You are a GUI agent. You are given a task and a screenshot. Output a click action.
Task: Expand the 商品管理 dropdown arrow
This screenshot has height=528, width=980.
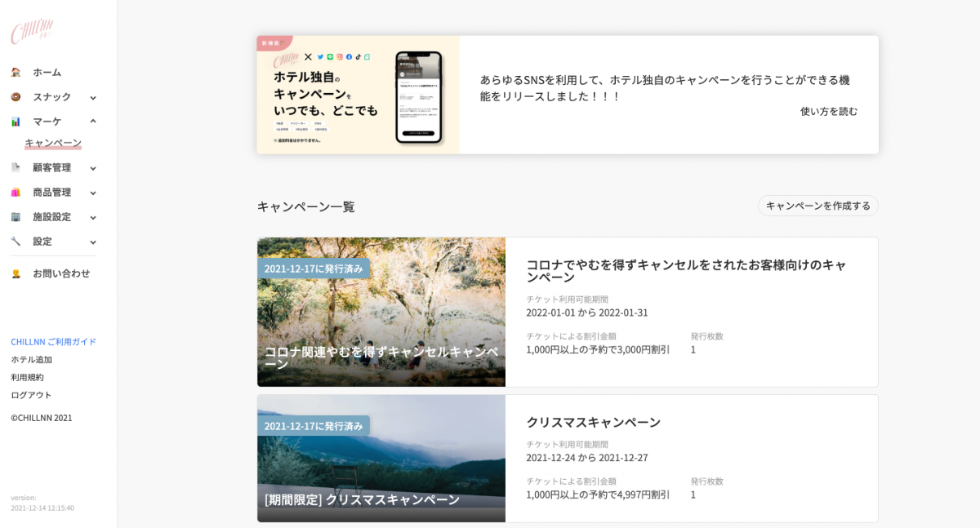click(93, 193)
